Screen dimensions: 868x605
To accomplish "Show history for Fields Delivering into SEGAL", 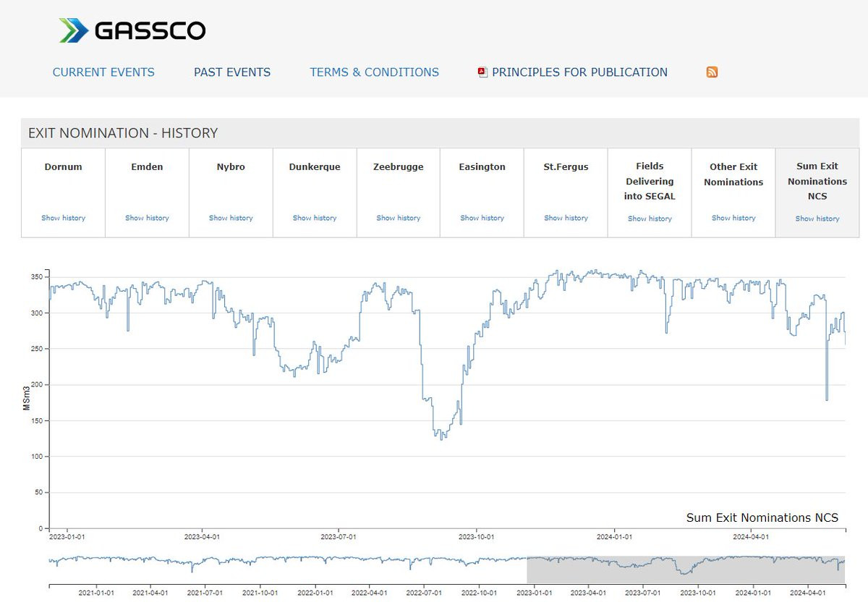I will [650, 219].
